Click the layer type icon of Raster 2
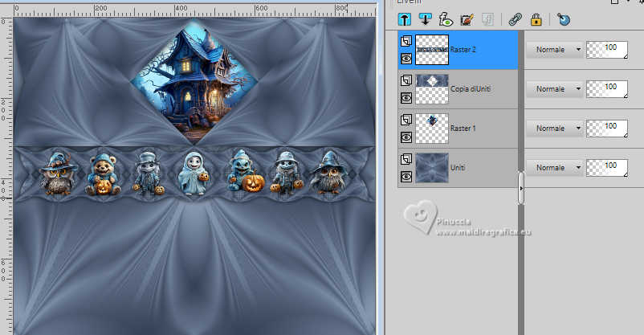Screen dimensions: 644x335 (x=406, y=41)
